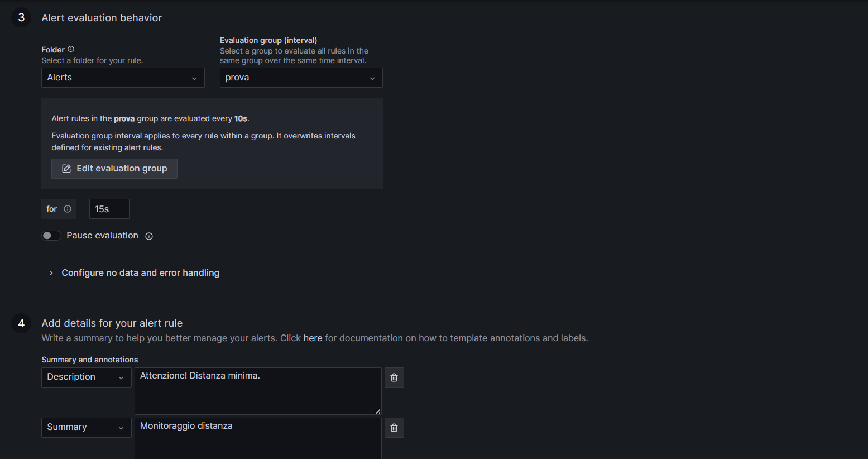Expand Configure no data and error handling
The height and width of the screenshot is (459, 868).
140,272
